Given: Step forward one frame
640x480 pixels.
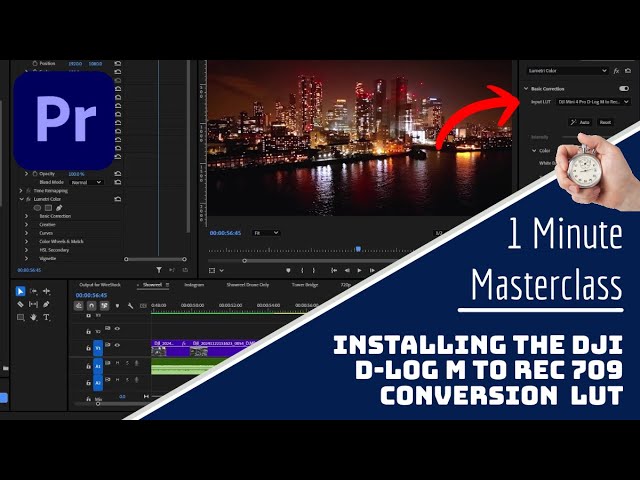Looking at the screenshot, I should point(372,270).
